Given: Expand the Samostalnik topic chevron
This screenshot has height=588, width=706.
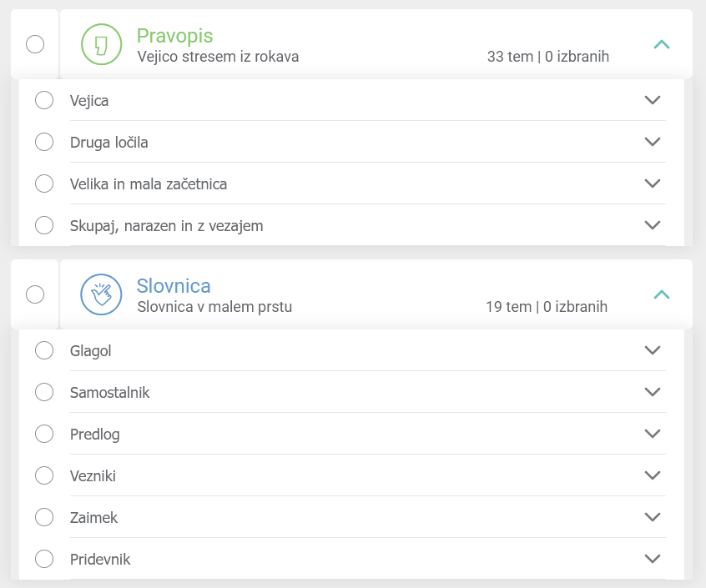Looking at the screenshot, I should [653, 392].
